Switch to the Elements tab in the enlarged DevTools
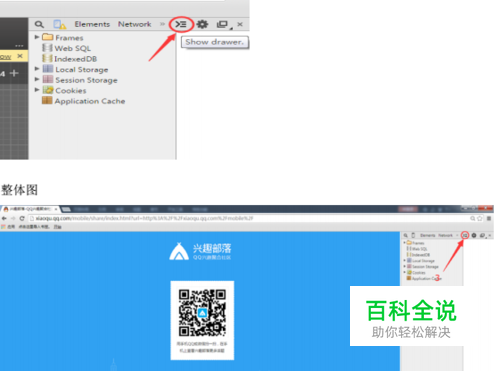Image resolution: width=500 pixels, height=371 pixels. pos(92,24)
